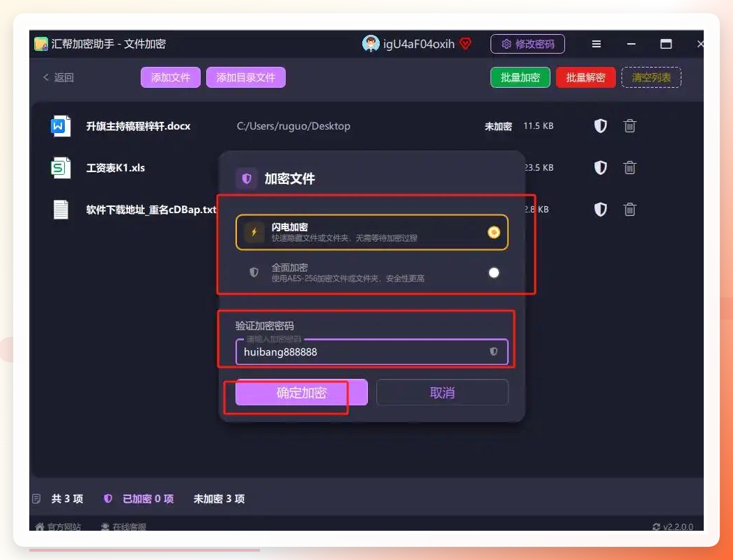Click the Word document icon of 升旗主持稿程梓轩.docx
Viewport: 733px width, 560px height.
click(61, 126)
